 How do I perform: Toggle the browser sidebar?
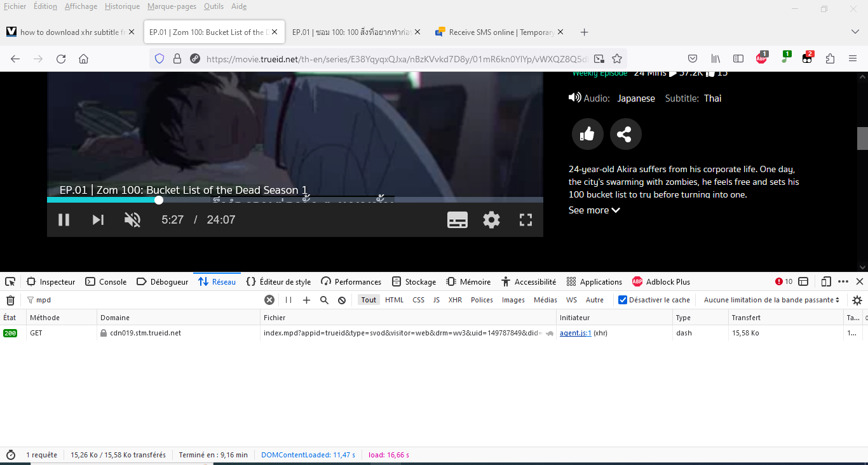pos(738,58)
